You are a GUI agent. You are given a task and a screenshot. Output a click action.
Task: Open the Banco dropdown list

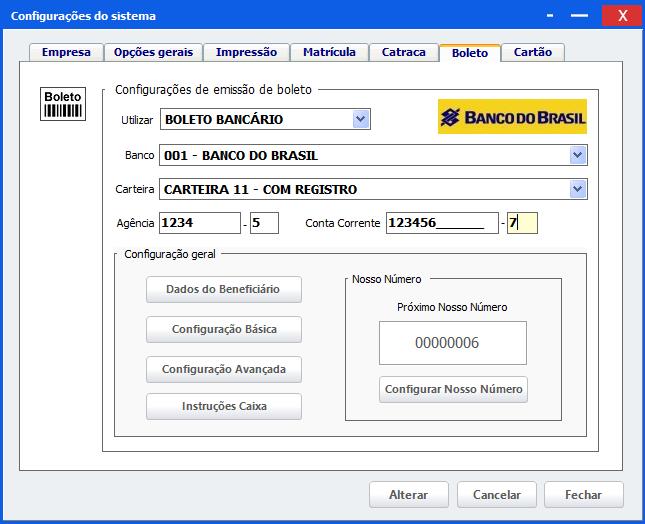[x=578, y=155]
